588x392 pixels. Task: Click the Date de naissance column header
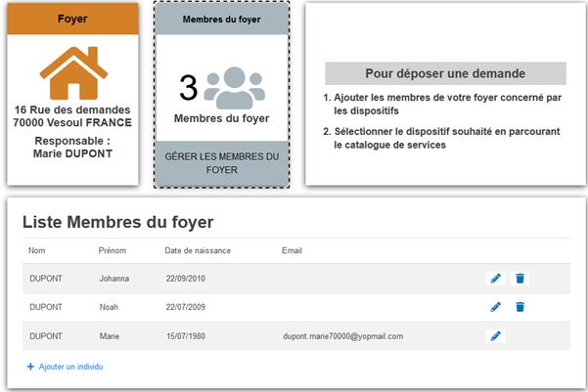tap(198, 250)
